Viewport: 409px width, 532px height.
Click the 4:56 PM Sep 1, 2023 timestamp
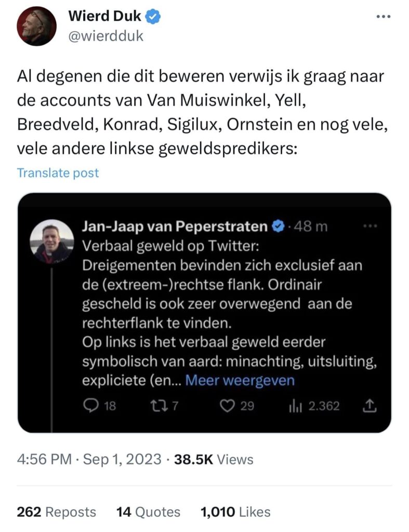click(89, 459)
